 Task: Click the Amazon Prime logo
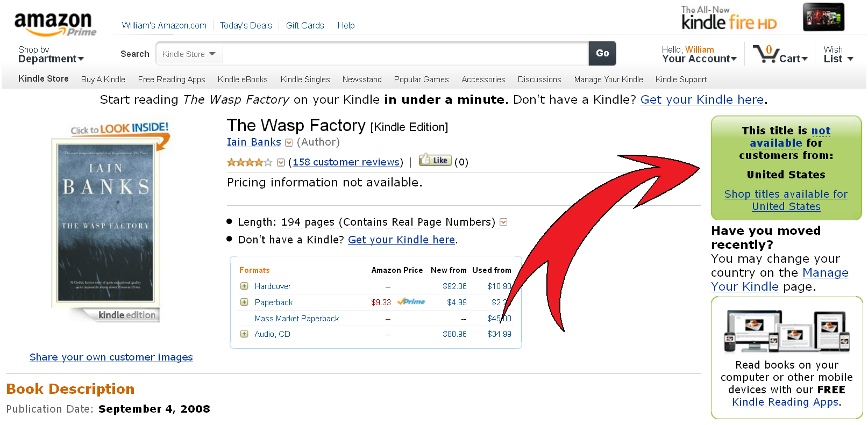(x=55, y=24)
